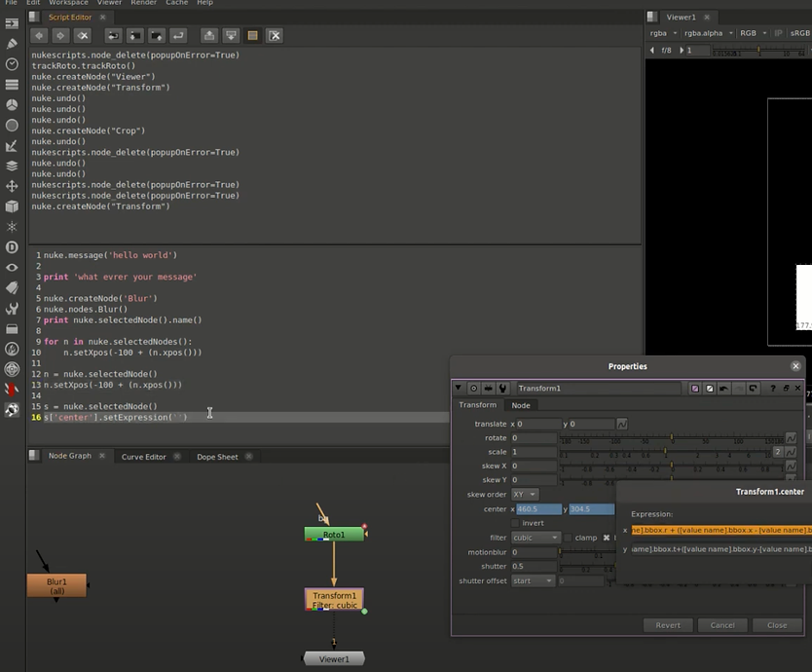Open the shutter offset start dropdown

click(x=533, y=580)
